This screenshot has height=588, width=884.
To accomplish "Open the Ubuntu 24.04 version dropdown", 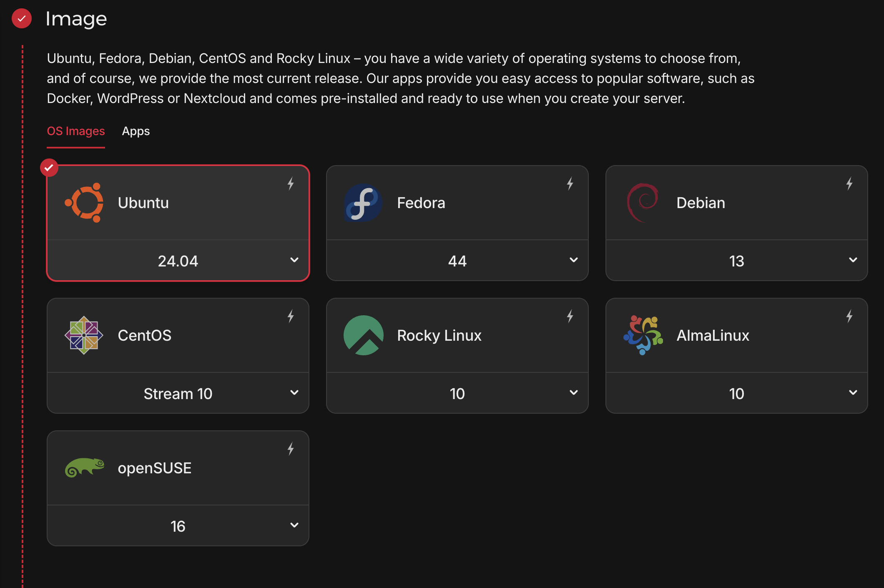I will (178, 261).
